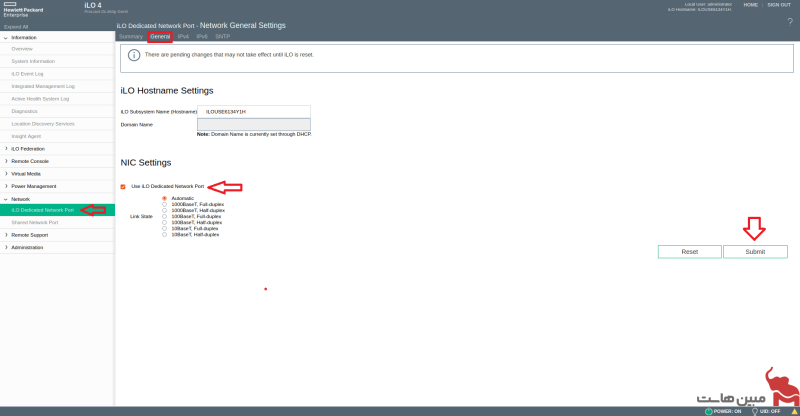The width and height of the screenshot is (800, 416).
Task: Click the iLO Subsystem Name hostname field
Action: point(254,112)
